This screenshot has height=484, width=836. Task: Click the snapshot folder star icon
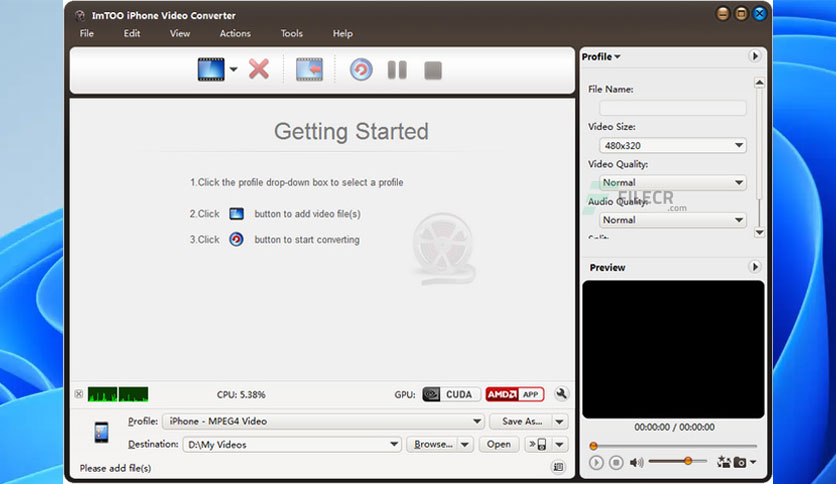(724, 462)
